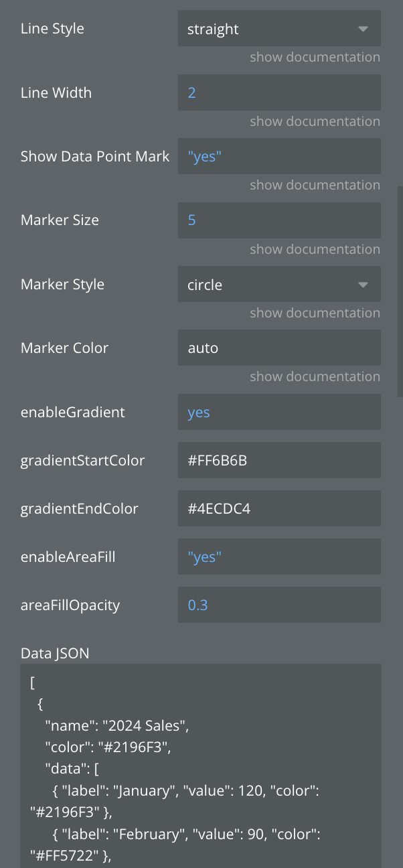Show documentation for Line Width
Viewport: 403px width, 868px height.
pyautogui.click(x=315, y=121)
